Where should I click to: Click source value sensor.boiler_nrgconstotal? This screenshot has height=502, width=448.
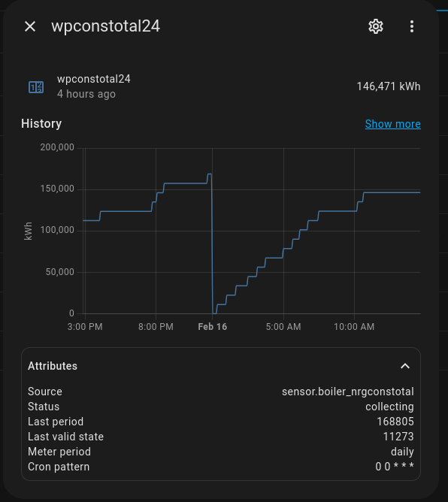pyautogui.click(x=348, y=392)
